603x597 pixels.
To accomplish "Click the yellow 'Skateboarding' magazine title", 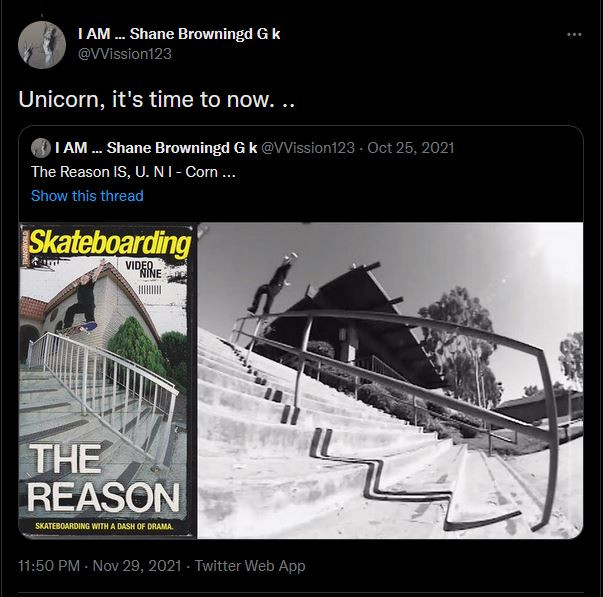I will tap(110, 243).
